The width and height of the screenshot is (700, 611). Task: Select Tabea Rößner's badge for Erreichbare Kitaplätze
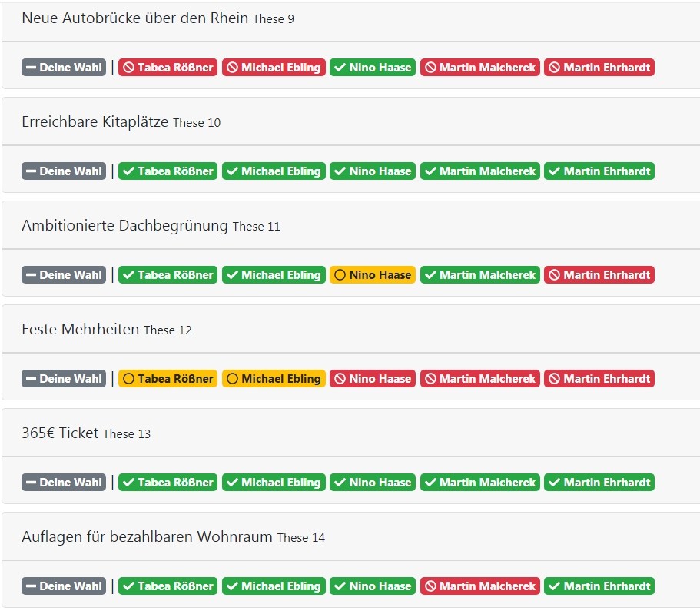tap(168, 171)
